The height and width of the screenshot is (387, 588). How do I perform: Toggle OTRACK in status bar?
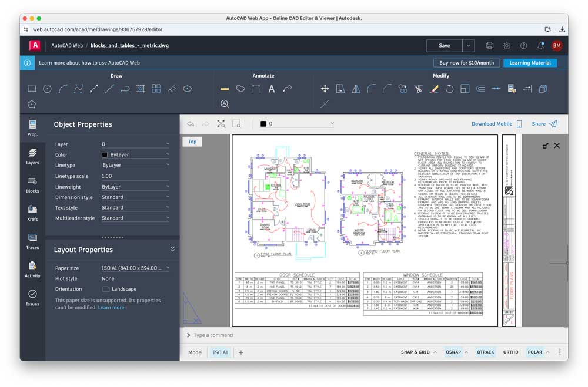(x=485, y=352)
